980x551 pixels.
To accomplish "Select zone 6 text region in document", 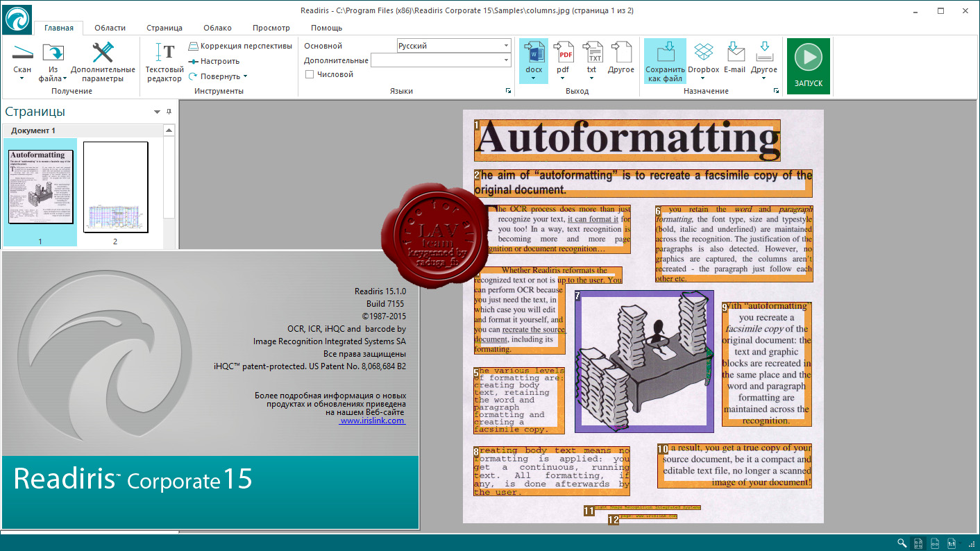I will 734,244.
